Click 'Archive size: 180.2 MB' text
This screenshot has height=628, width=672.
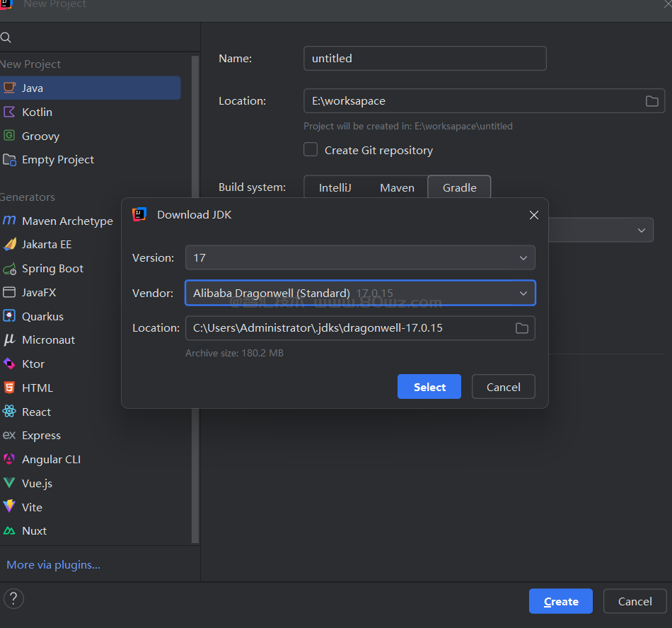234,353
